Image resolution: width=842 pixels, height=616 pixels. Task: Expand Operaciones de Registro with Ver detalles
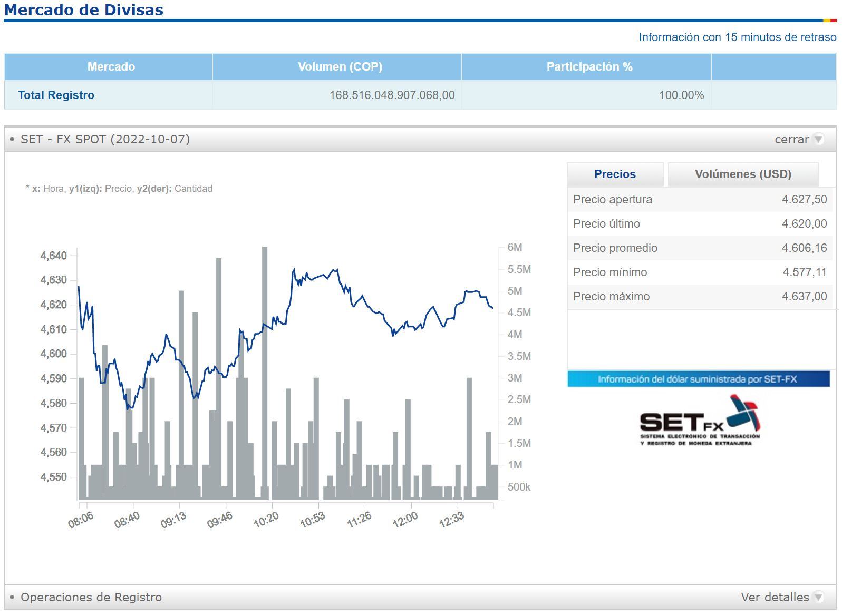774,597
